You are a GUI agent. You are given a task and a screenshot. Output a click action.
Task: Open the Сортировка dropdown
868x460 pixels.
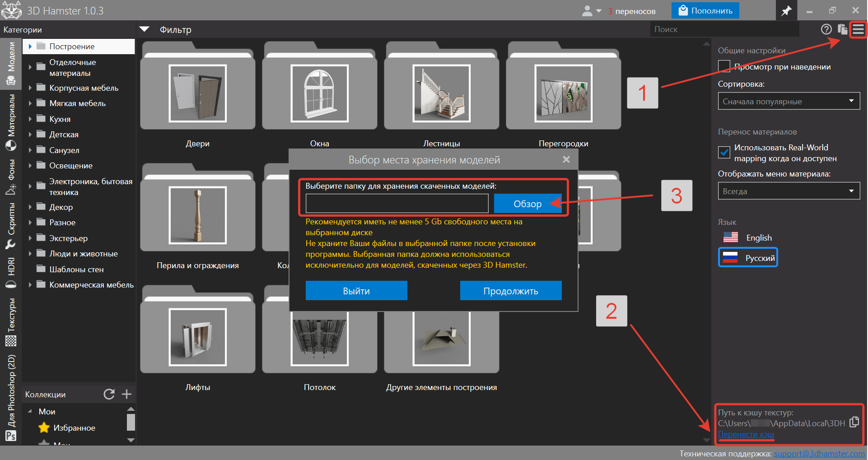pyautogui.click(x=789, y=101)
